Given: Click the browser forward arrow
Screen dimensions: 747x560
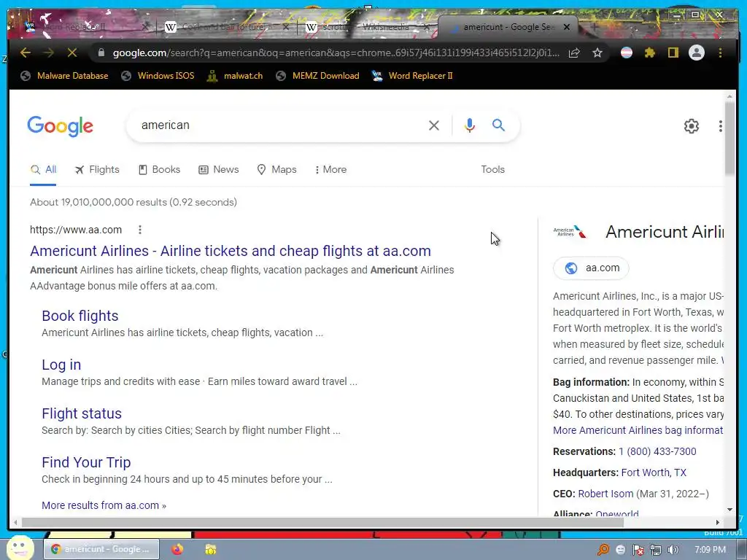Looking at the screenshot, I should [x=49, y=52].
